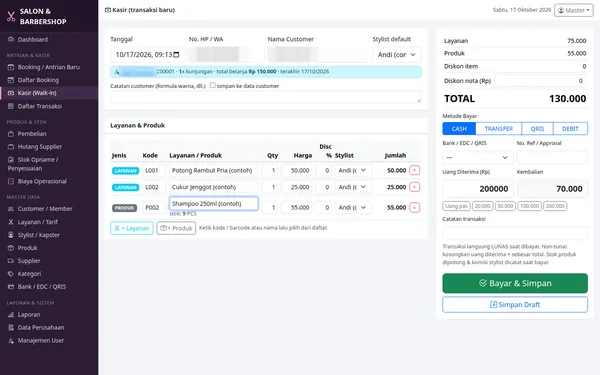Select TRANSFER payment method
This screenshot has height=375, width=600.
click(x=499, y=129)
